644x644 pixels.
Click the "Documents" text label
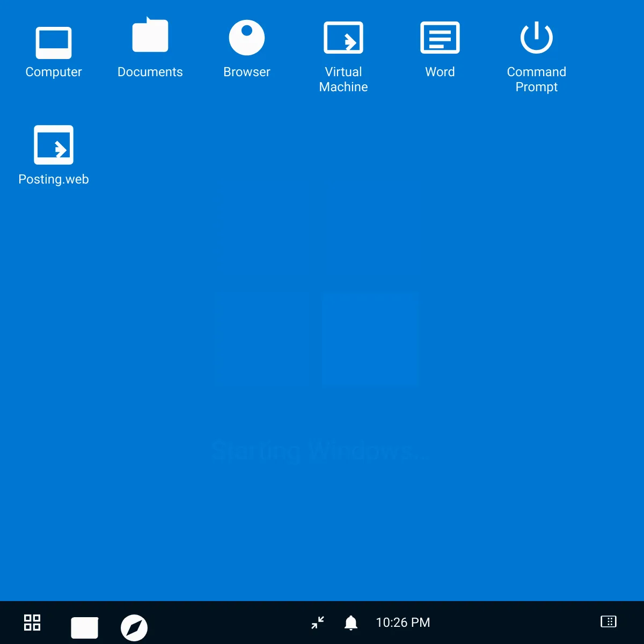click(x=150, y=72)
